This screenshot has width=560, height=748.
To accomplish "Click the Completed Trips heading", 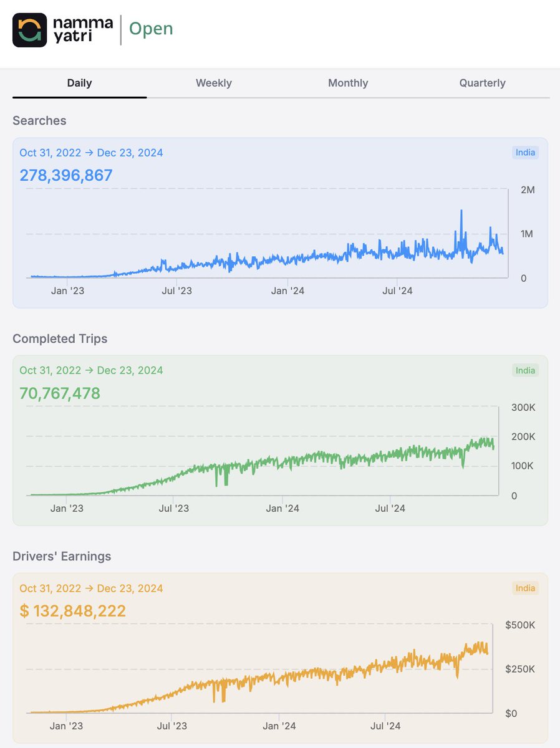I will coord(60,338).
